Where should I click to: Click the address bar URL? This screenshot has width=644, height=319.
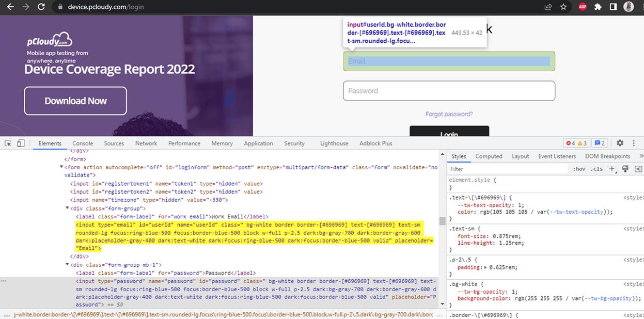pos(106,7)
